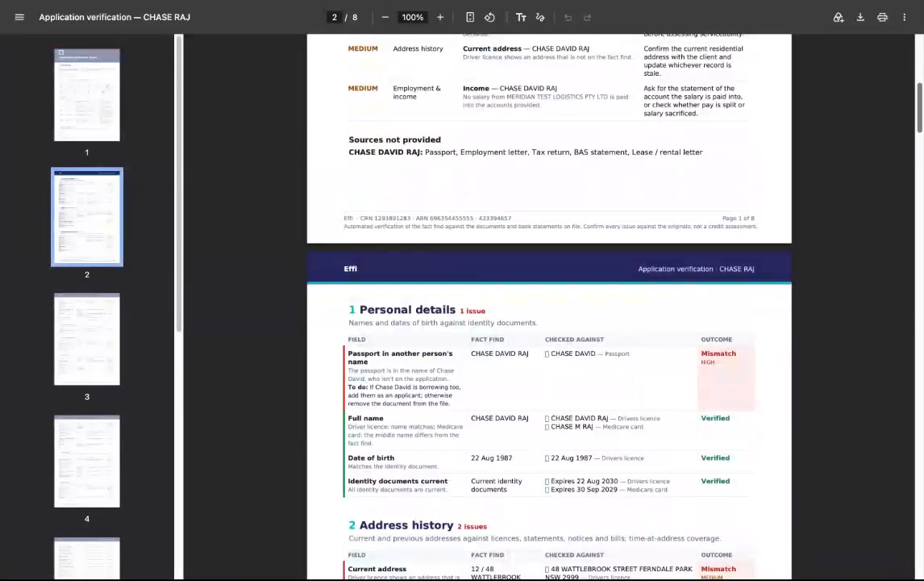Click 'Passport in another person's name' field
The height and width of the screenshot is (581, 924).
pyautogui.click(x=400, y=357)
